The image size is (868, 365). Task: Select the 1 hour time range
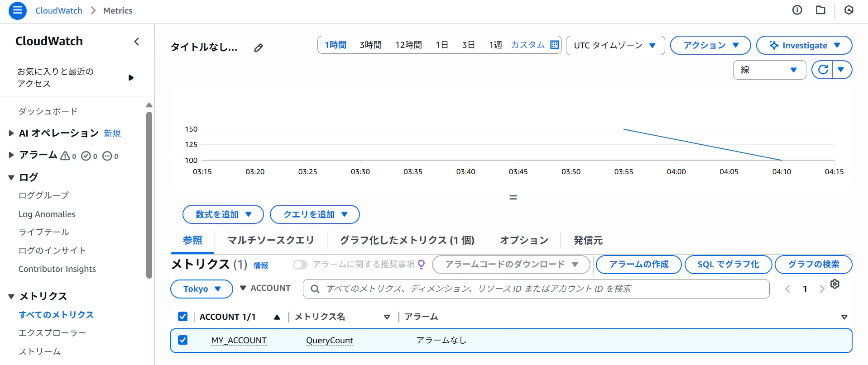tap(336, 45)
